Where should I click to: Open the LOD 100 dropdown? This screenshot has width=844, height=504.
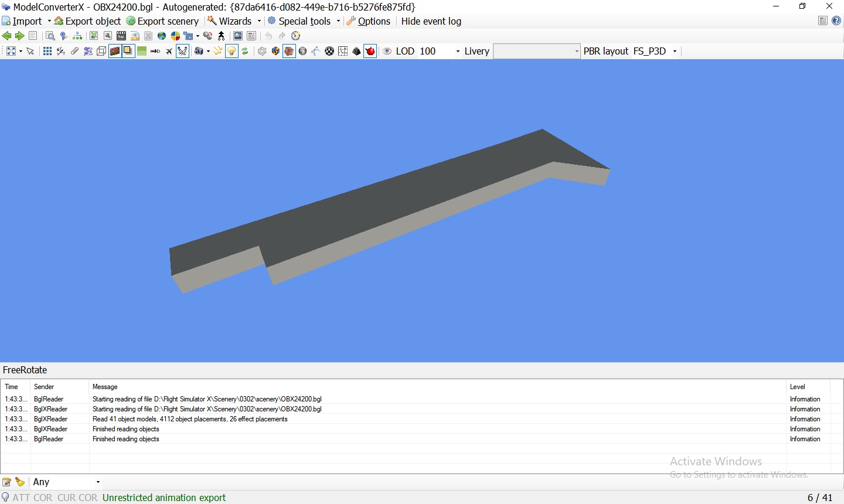457,52
